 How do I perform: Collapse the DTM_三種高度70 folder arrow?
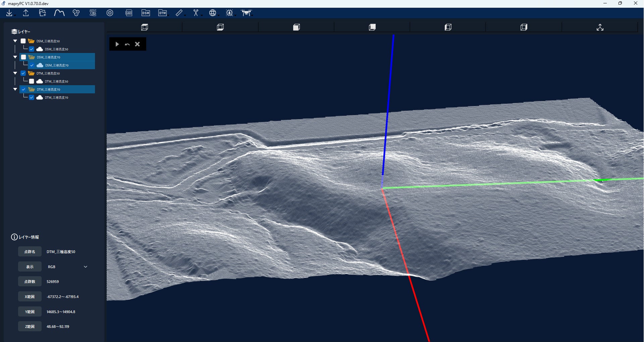point(15,89)
